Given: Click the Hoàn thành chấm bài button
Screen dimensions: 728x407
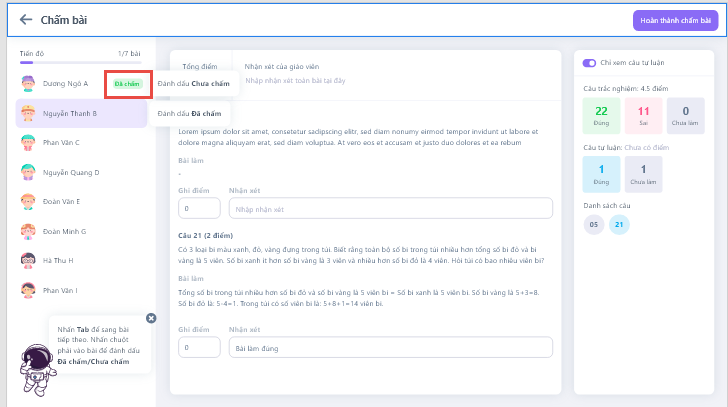Looking at the screenshot, I should 676,20.
